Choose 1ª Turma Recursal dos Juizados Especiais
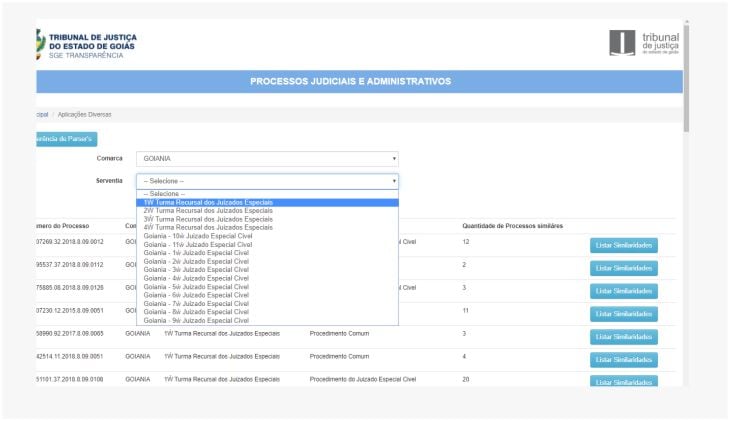The width and height of the screenshot is (730, 421). (x=267, y=203)
